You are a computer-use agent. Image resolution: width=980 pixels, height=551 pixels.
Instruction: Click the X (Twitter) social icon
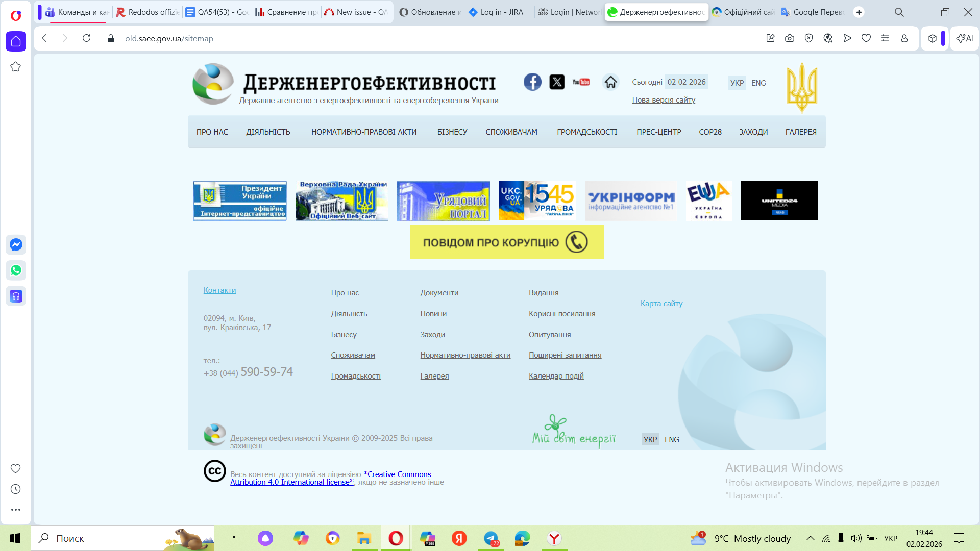tap(557, 82)
